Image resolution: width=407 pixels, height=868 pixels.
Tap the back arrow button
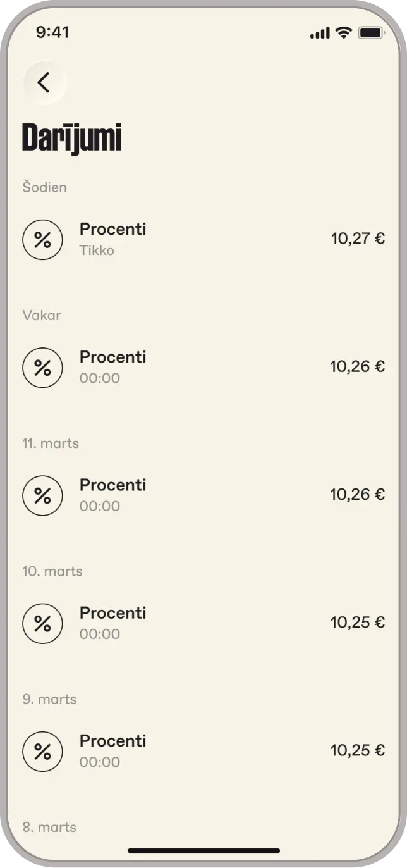tap(44, 82)
